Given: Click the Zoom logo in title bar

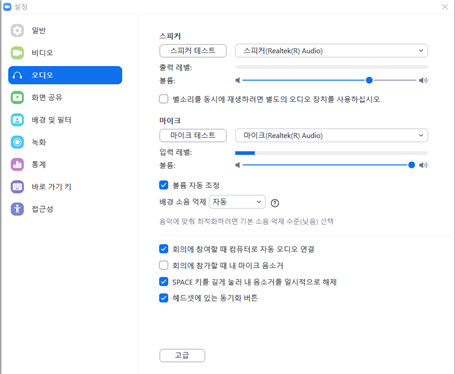Looking at the screenshot, I should 7,7.
